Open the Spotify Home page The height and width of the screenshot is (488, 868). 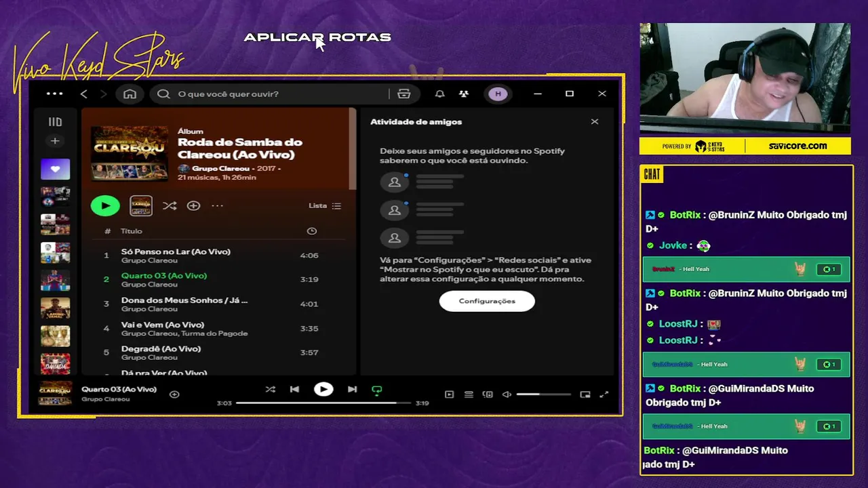(130, 94)
